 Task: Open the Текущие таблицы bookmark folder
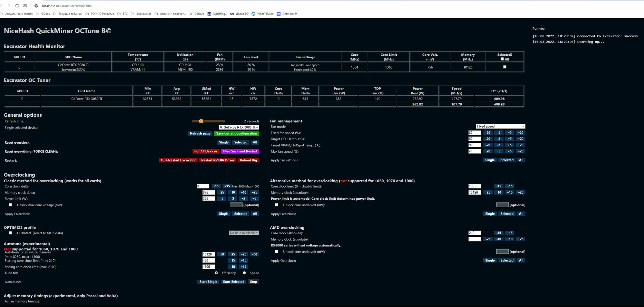click(68, 14)
